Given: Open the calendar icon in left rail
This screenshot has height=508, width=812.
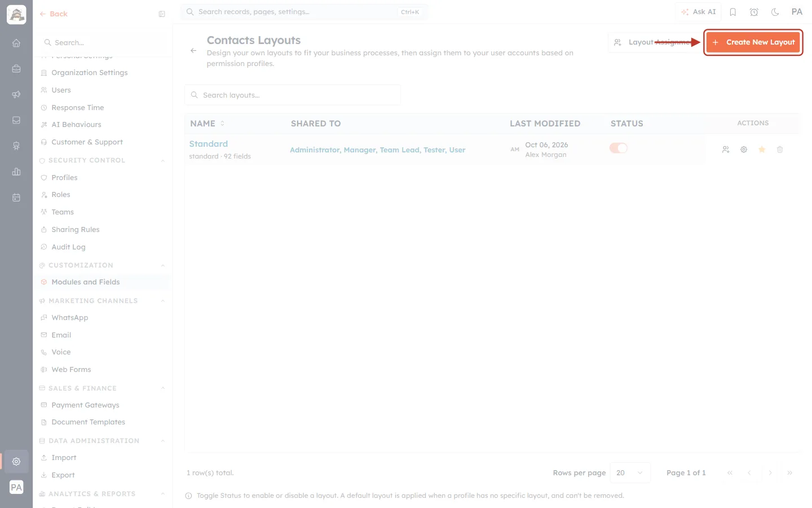Looking at the screenshot, I should (16, 198).
